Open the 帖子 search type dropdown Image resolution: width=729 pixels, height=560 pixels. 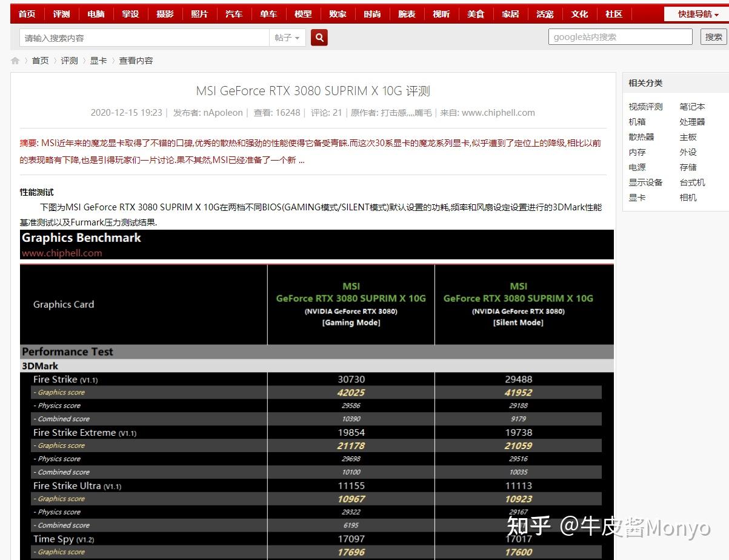(x=287, y=36)
